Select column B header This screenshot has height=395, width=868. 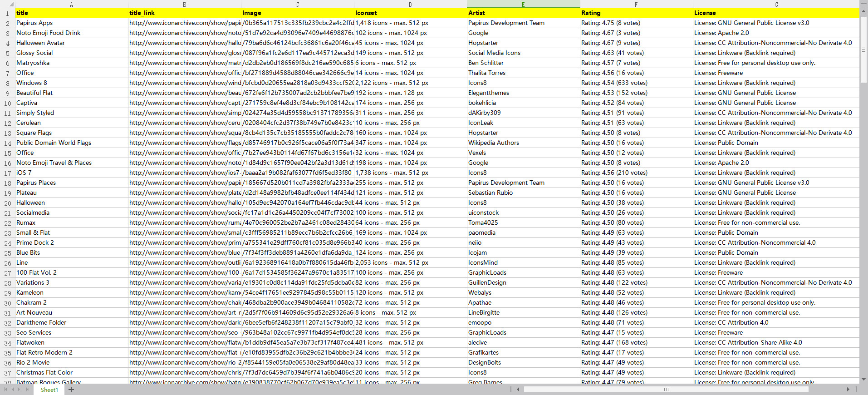pos(184,4)
